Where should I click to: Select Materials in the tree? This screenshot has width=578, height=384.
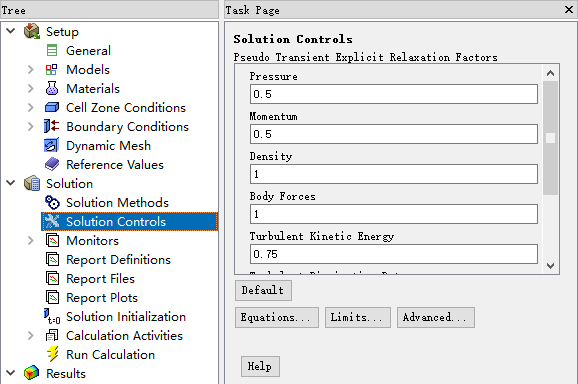pos(93,88)
